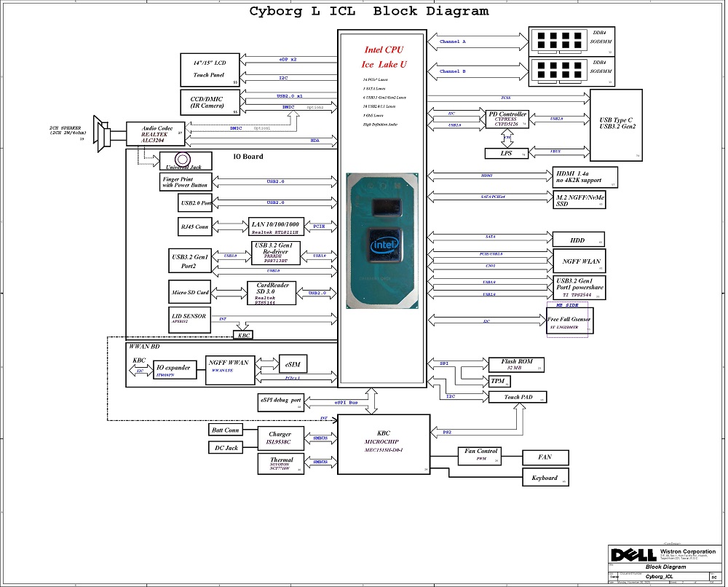
Task: Click the 'PS2' signal label
Action: (447, 433)
